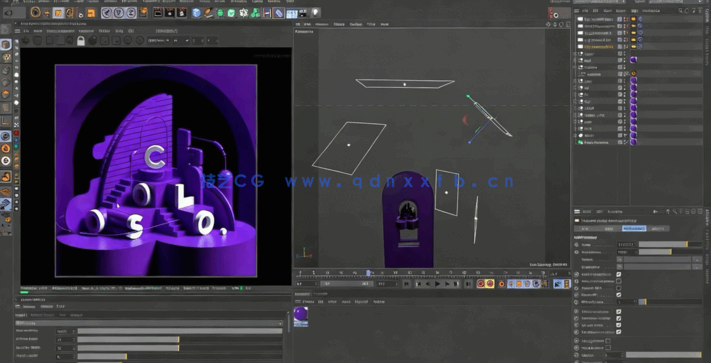Screen dimensions: 711x363
Task: Toggle the X axis lock
Action: [x=107, y=13]
